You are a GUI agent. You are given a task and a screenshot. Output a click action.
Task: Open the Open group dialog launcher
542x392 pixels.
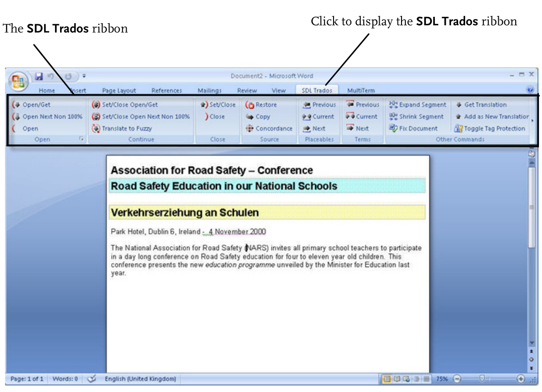(81, 138)
